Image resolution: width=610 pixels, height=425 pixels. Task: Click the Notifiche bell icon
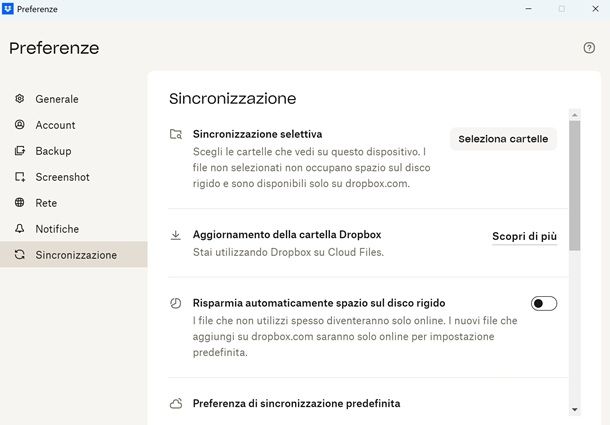(20, 229)
